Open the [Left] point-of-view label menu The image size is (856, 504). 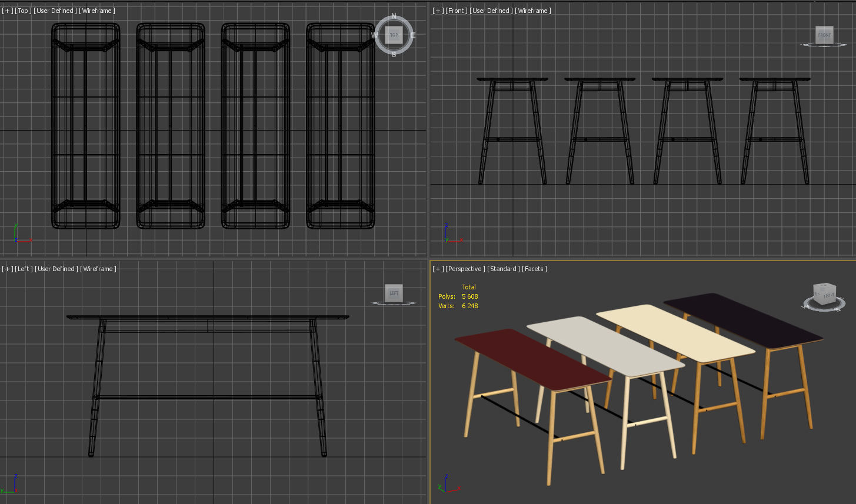click(24, 269)
